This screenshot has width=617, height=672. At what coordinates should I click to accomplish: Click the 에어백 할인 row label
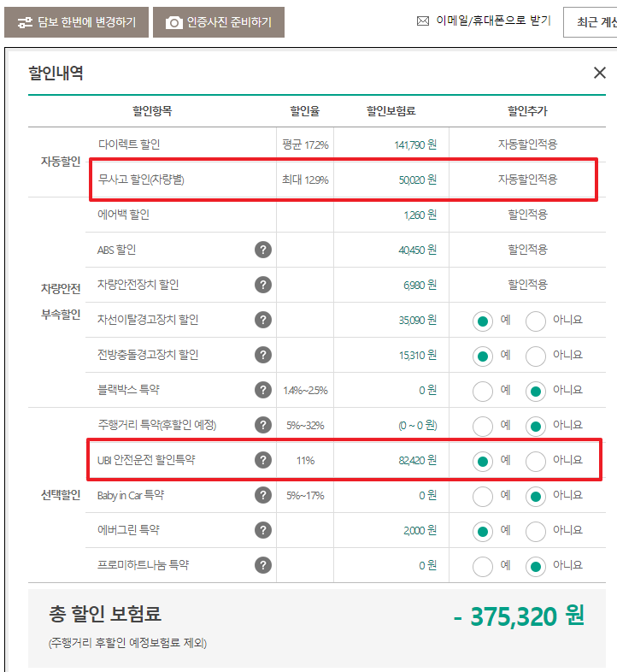click(123, 215)
